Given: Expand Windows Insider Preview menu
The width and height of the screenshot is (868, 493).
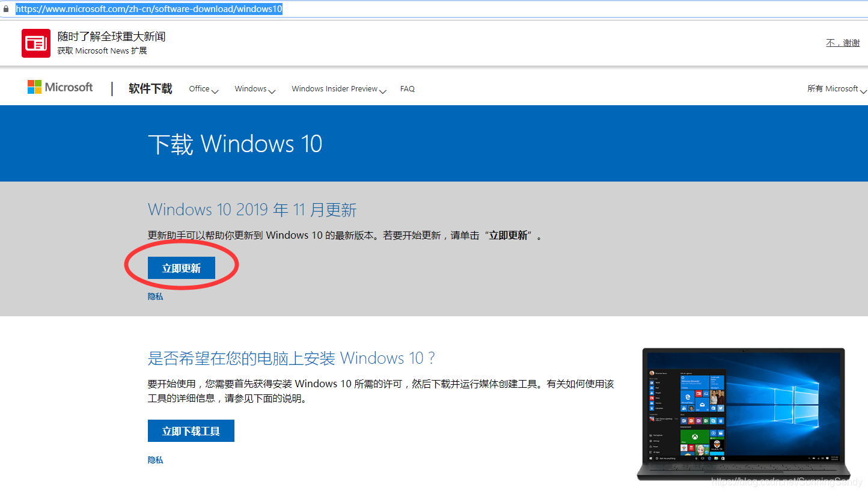Looking at the screenshot, I should coord(339,89).
